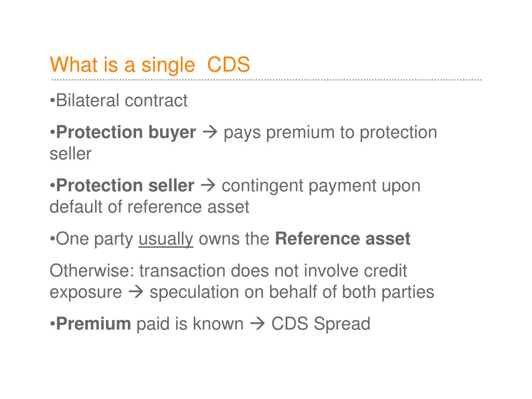
Task: Click 'speculation on behalf of both parties'
Action: click(292, 292)
